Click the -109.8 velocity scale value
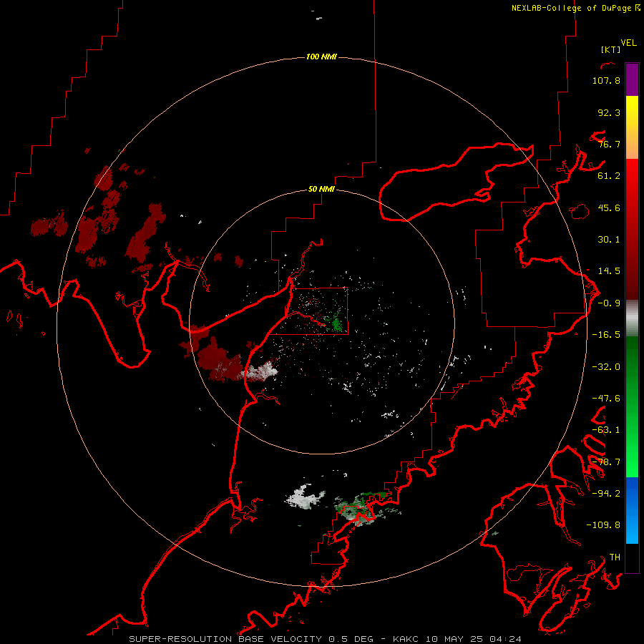Viewport: 644px width, 644px height. coord(603,525)
